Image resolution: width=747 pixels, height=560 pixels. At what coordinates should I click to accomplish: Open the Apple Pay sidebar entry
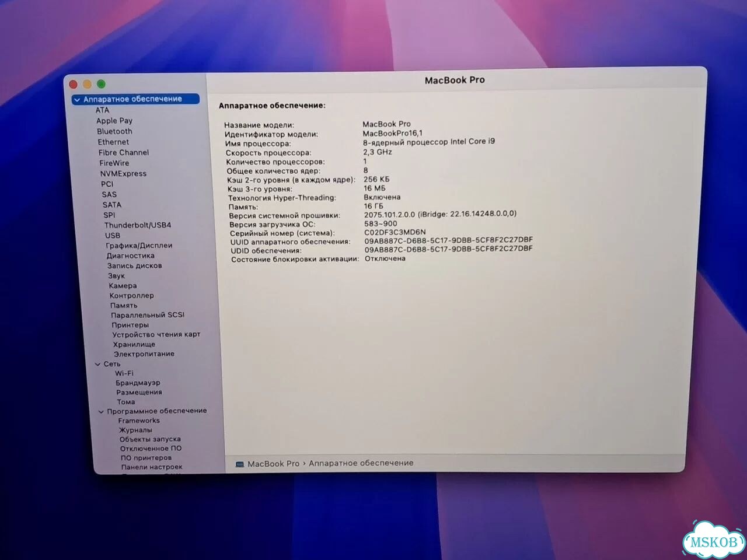114,121
